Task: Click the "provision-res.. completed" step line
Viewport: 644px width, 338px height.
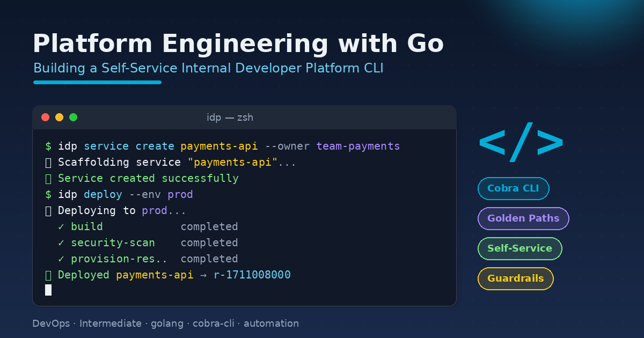Action: (148, 259)
